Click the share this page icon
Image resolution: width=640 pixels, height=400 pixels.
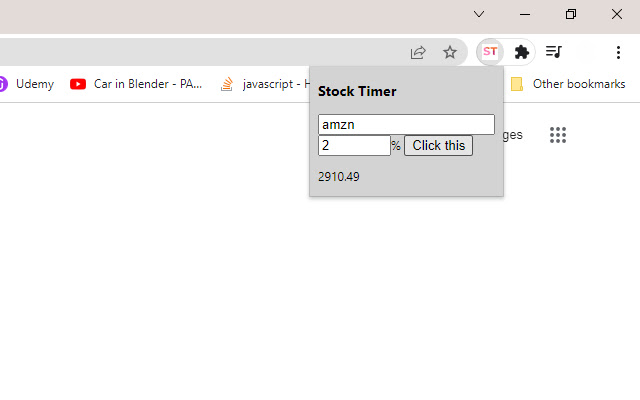pos(418,52)
